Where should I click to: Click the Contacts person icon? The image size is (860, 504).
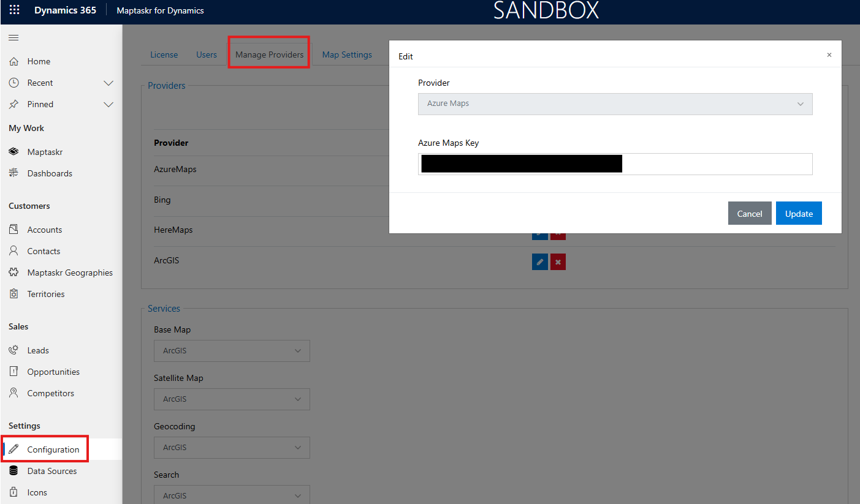click(13, 251)
